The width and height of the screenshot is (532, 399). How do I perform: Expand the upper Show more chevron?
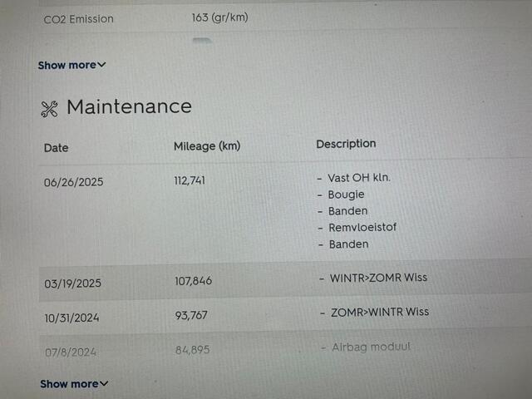pos(101,65)
